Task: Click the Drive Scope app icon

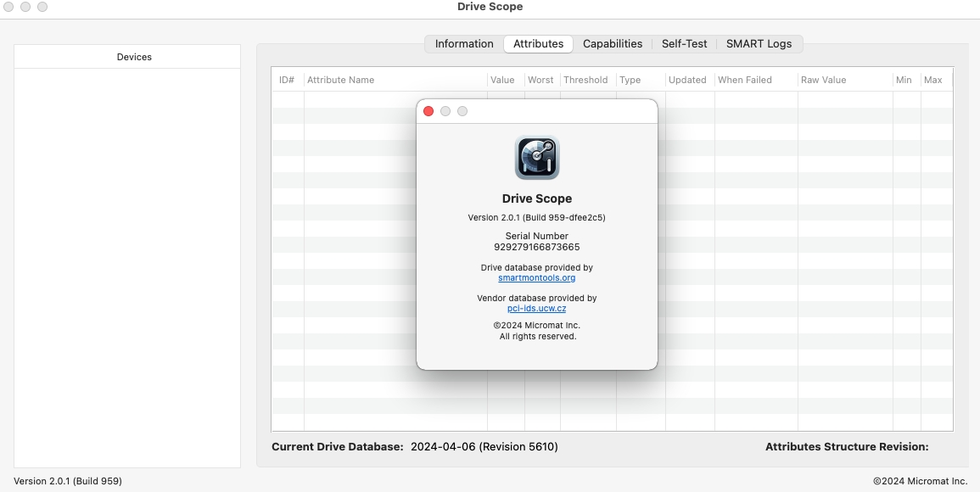Action: [x=536, y=158]
